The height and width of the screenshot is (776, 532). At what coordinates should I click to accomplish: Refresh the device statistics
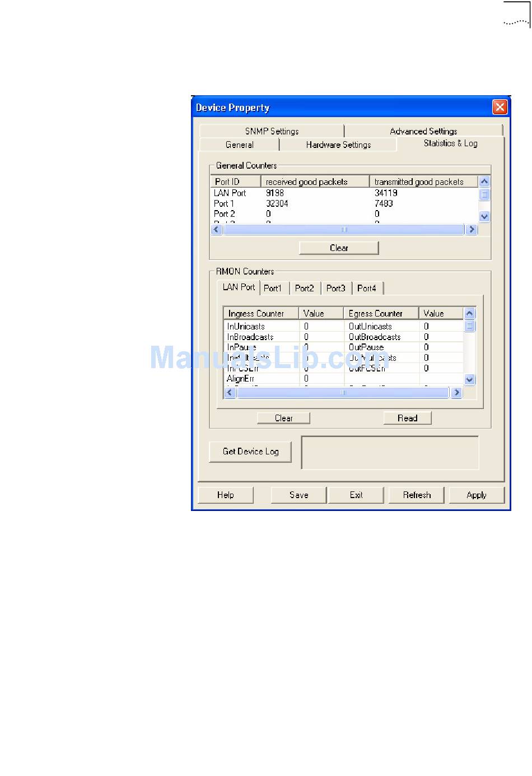[x=417, y=495]
